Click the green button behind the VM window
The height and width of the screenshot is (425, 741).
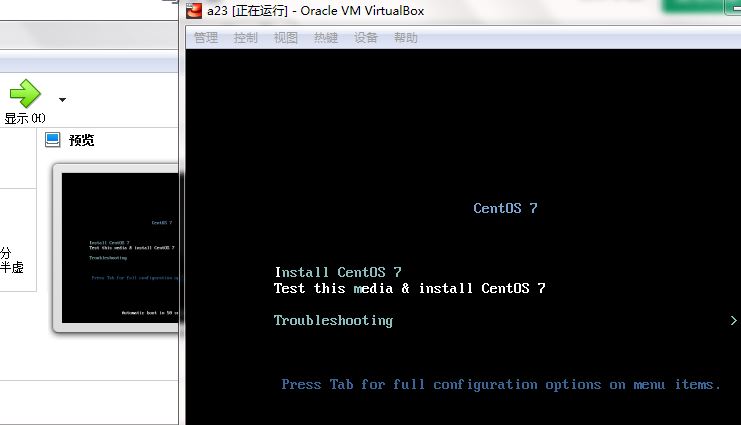[x=701, y=6]
